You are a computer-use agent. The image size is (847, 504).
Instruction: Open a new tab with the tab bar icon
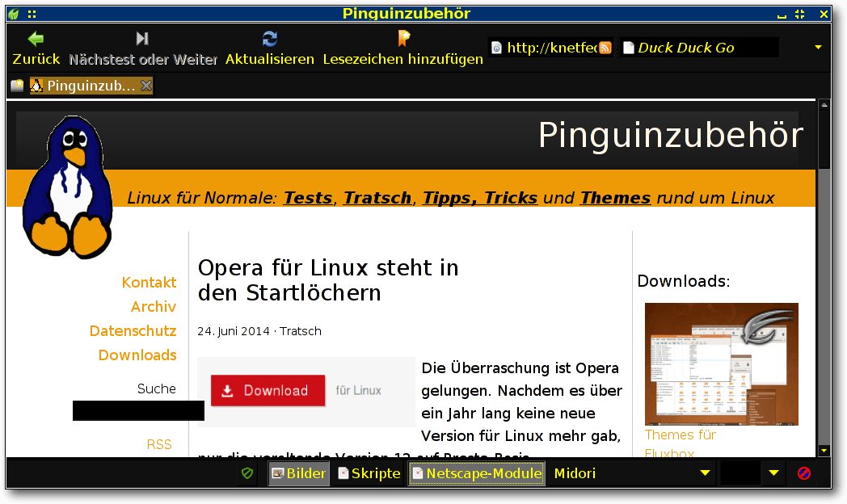click(17, 86)
